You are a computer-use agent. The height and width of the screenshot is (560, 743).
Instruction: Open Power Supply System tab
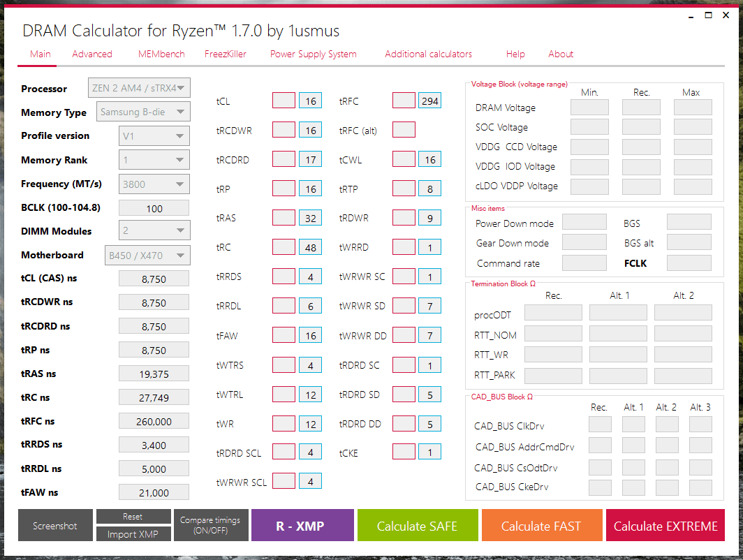point(314,54)
